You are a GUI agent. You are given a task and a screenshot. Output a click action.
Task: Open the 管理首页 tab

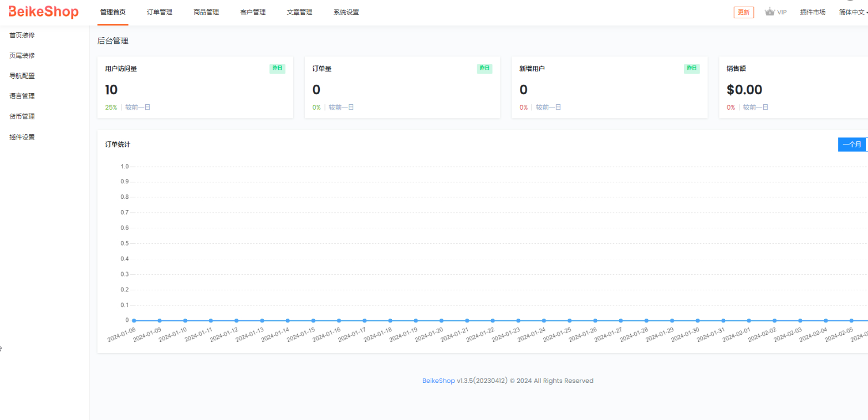113,12
